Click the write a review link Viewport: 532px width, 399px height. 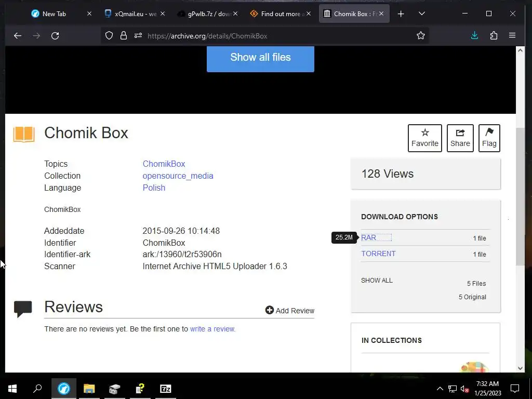pyautogui.click(x=212, y=329)
